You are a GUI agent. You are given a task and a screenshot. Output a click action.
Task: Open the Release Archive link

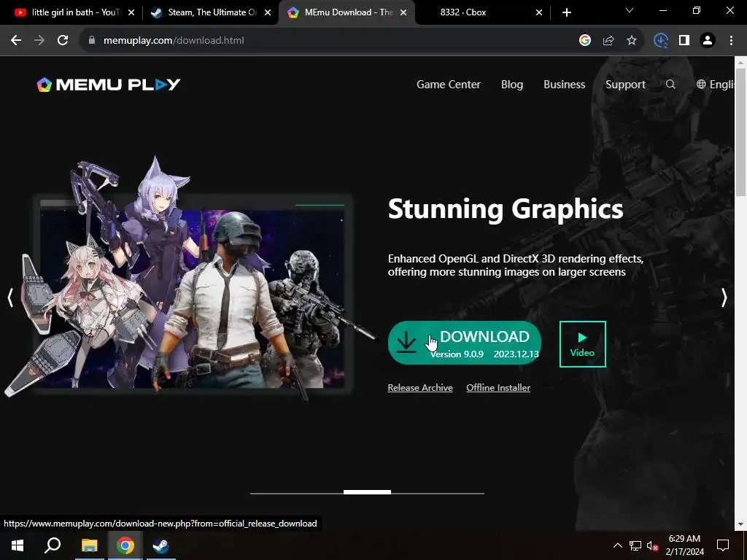coord(420,388)
